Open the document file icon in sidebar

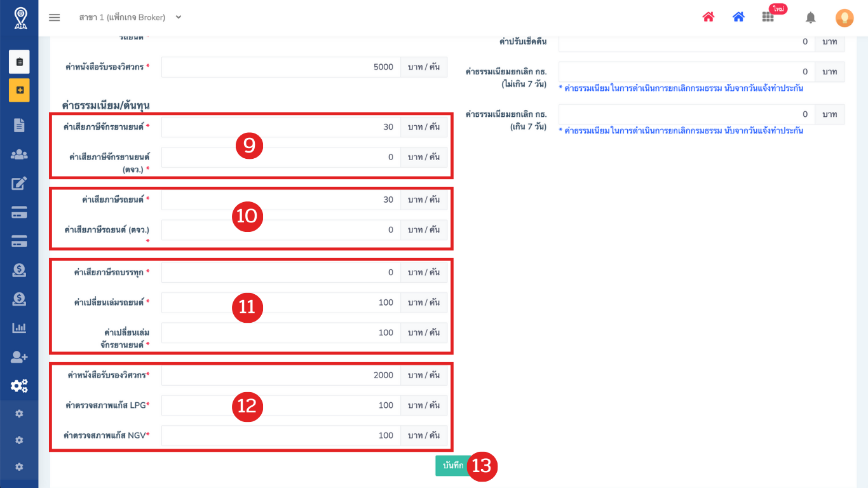click(x=19, y=125)
